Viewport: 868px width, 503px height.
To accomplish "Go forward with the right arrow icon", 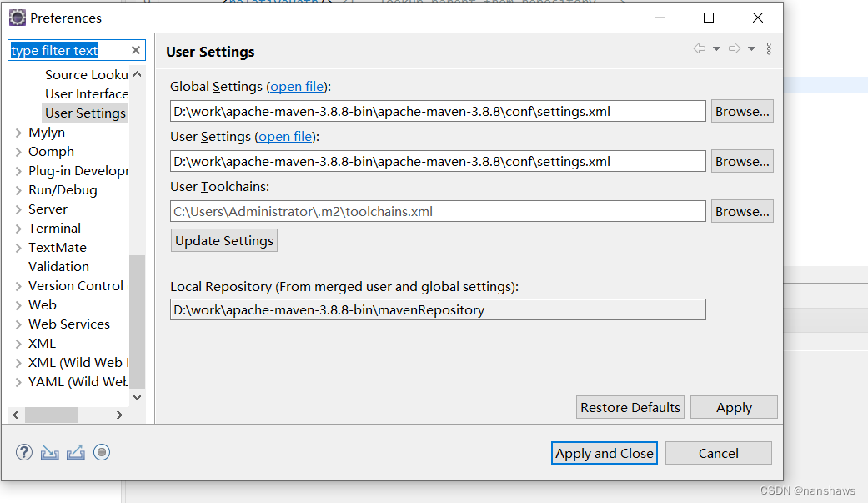I will coord(735,49).
